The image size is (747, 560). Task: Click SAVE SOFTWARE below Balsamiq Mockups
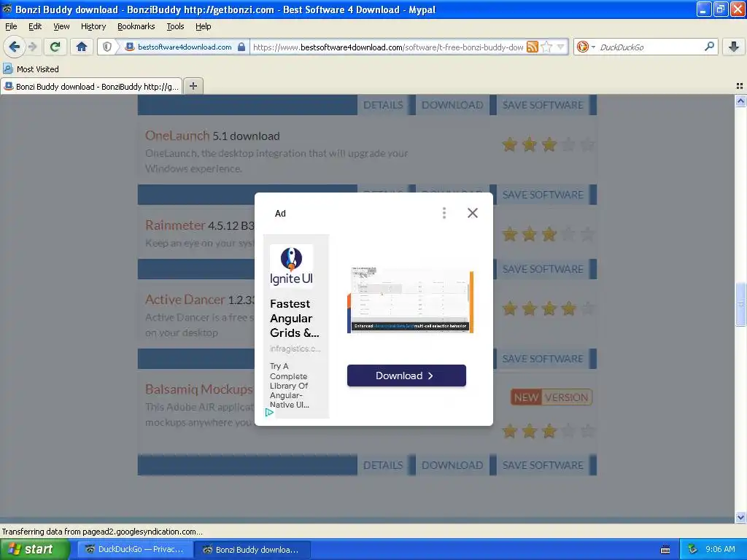click(x=543, y=465)
